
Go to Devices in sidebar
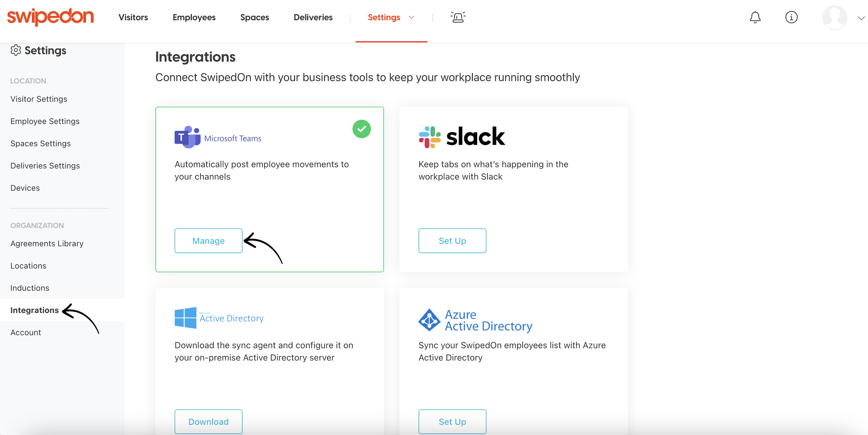pos(25,188)
